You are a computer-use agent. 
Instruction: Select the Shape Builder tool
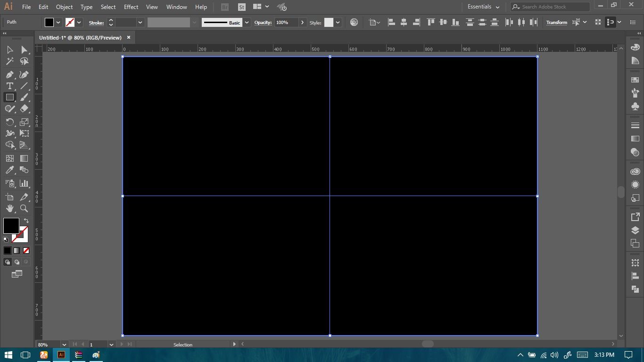[x=9, y=145]
